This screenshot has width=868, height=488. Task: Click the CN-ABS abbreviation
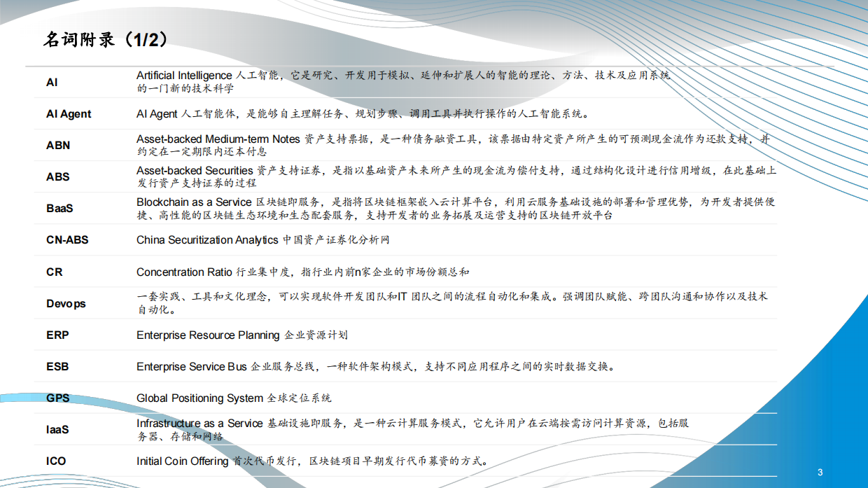click(x=67, y=240)
